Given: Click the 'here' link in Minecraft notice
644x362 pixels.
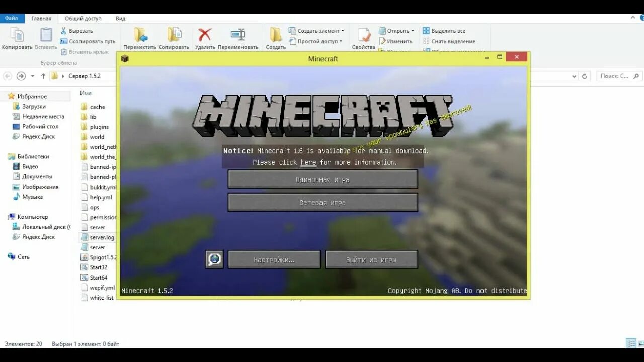Looking at the screenshot, I should 308,162.
